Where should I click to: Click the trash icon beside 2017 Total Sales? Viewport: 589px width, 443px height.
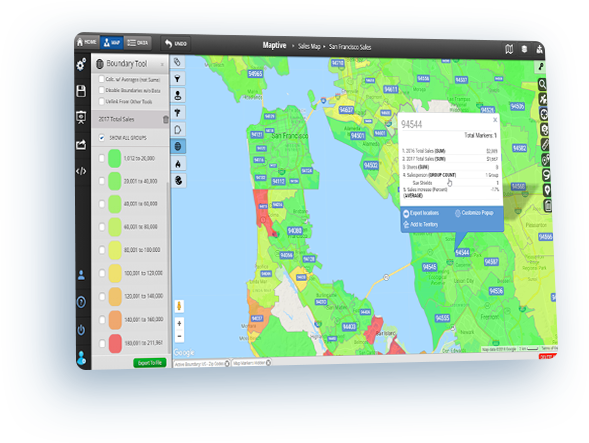coord(165,119)
